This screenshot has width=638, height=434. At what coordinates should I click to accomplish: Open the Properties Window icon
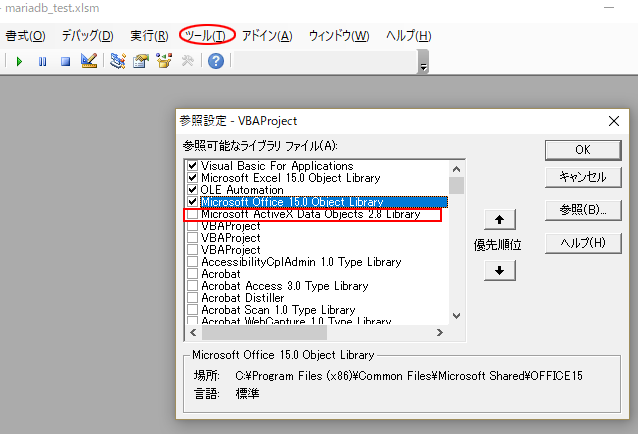tap(141, 61)
